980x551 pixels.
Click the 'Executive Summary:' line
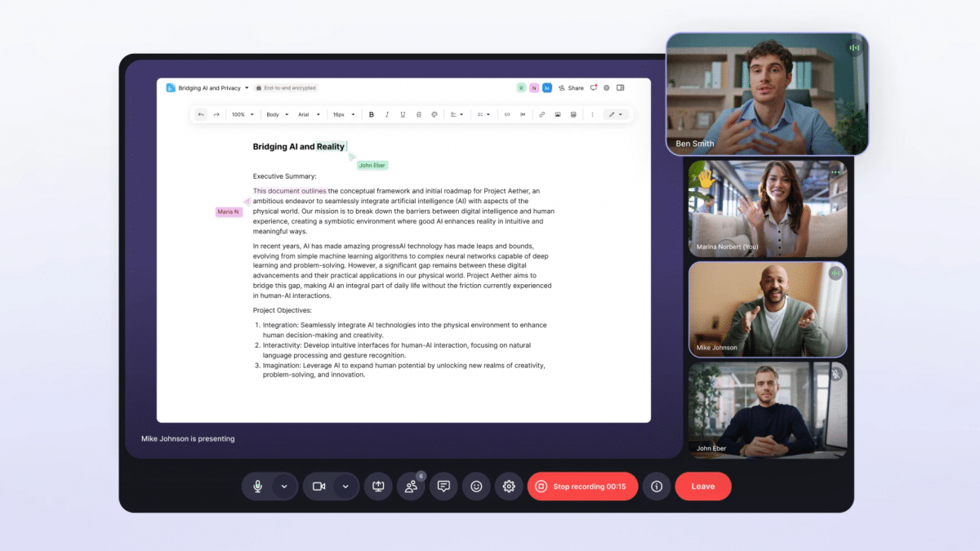(284, 176)
